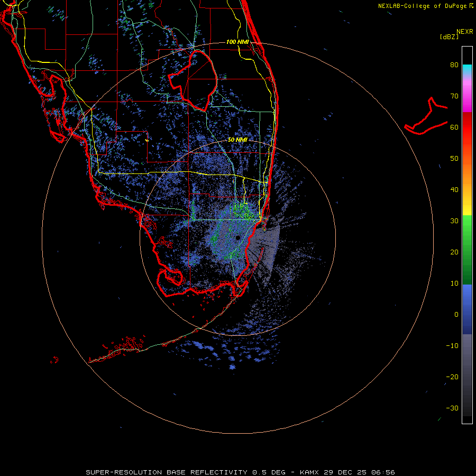
Task: Click the Super-Resolution Base Reflectivity caption text
Action: pyautogui.click(x=240, y=472)
